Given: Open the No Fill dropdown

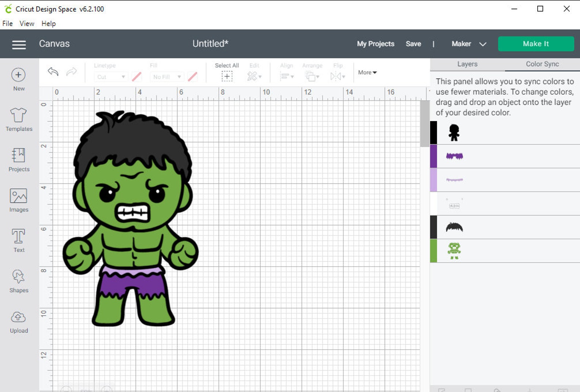Looking at the screenshot, I should (x=167, y=77).
